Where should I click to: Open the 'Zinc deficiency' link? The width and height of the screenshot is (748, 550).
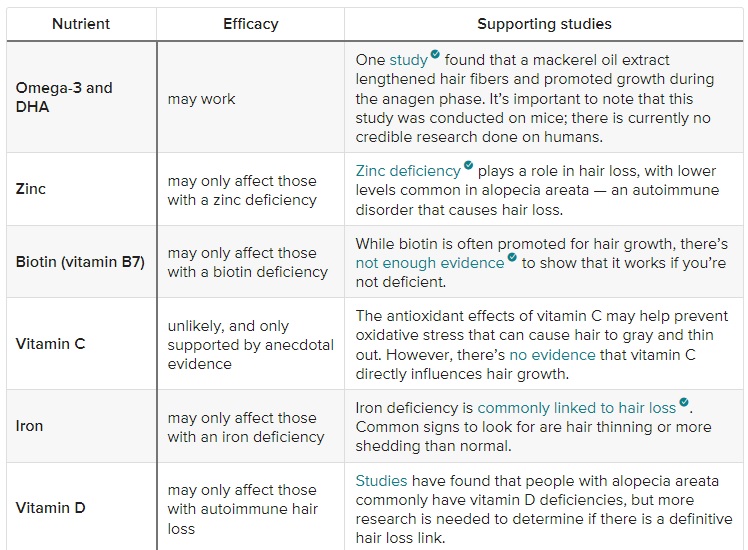coord(408,171)
